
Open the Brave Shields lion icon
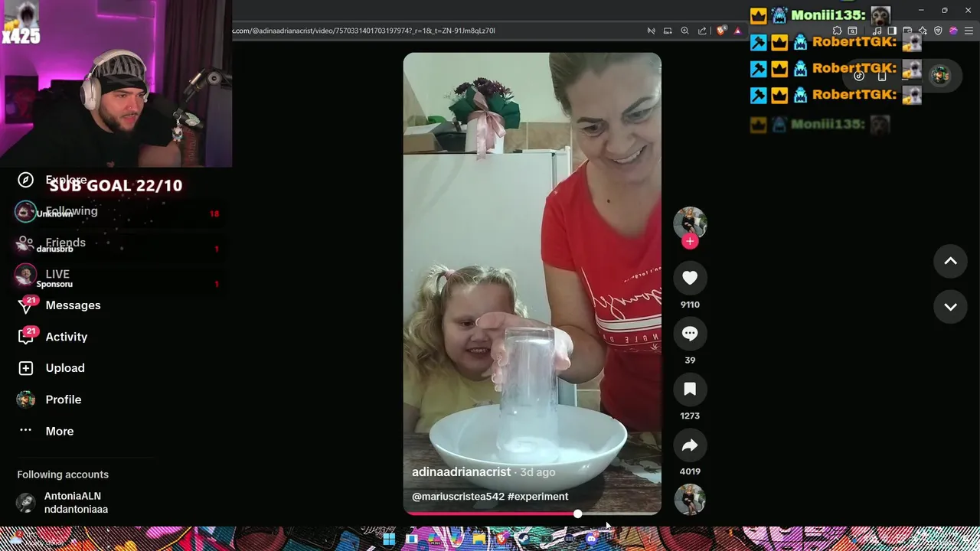[720, 31]
